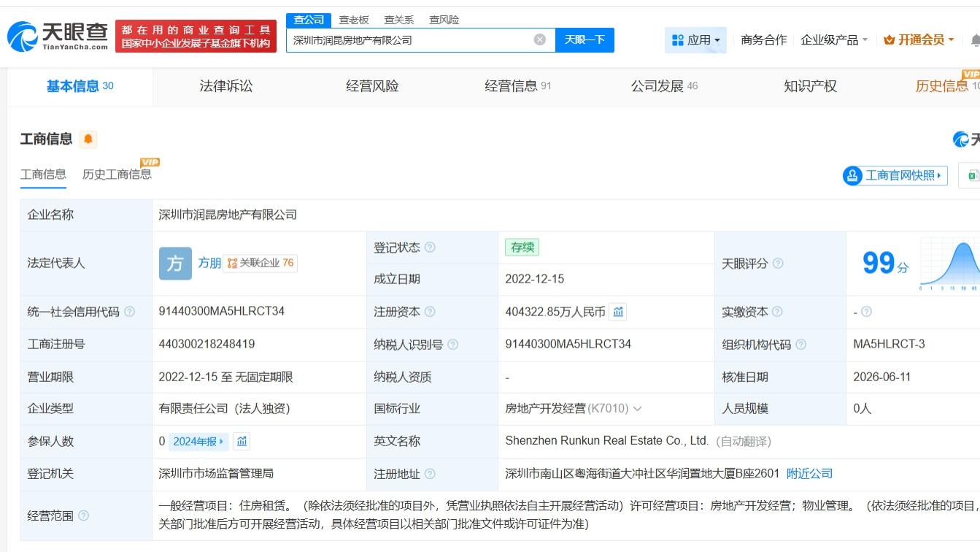Viewport: 980px width, 552px height.
Task: Open 附近公司 link
Action: [809, 474]
